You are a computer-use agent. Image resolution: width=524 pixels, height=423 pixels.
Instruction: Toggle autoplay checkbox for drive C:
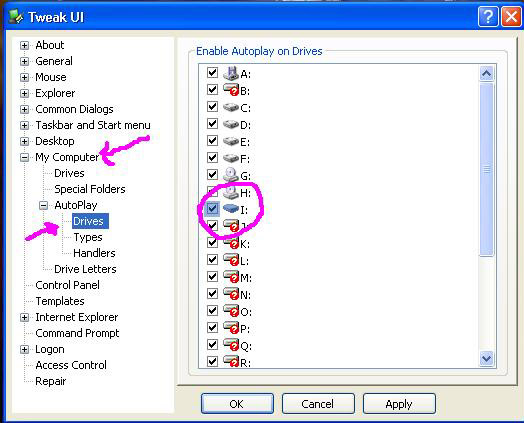(x=213, y=107)
